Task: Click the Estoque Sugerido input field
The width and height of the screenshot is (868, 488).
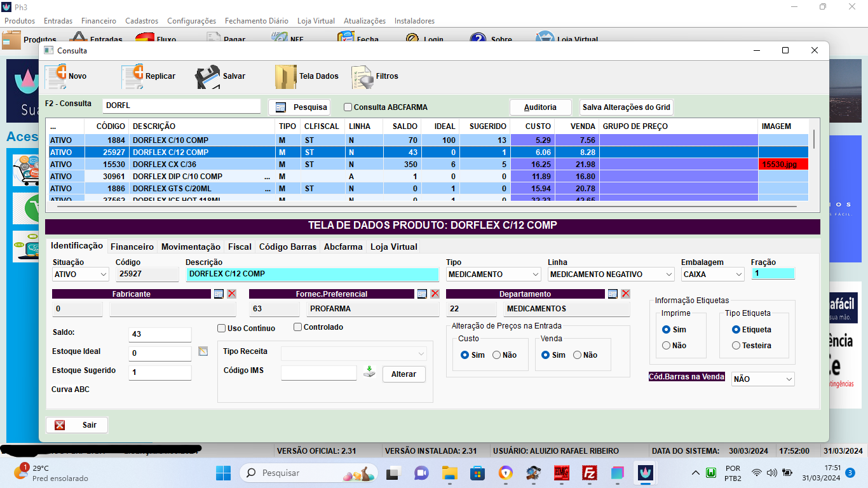Action: (160, 373)
